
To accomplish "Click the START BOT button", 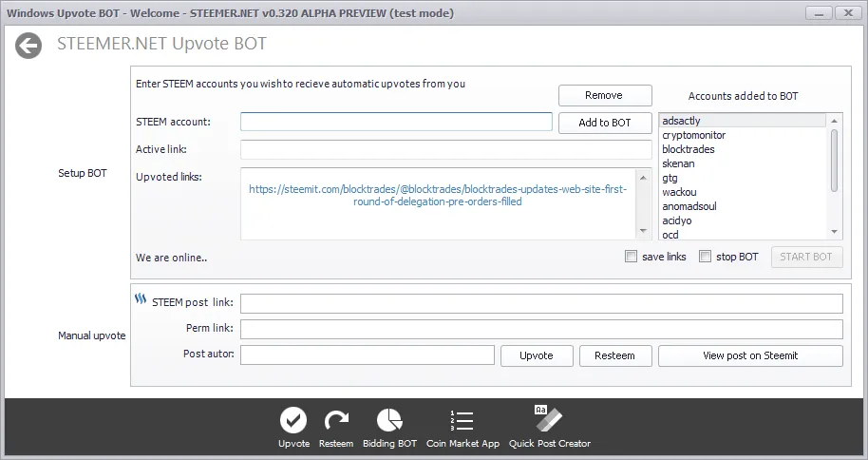I will 806,257.
